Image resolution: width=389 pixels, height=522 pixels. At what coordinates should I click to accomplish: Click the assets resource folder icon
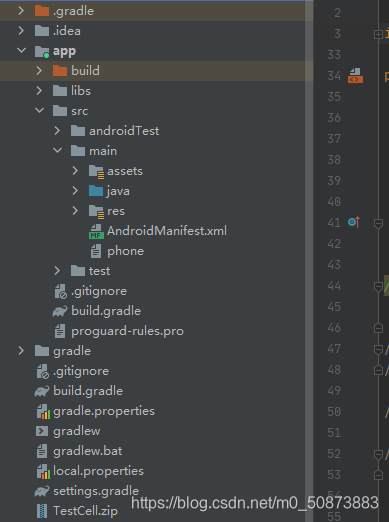point(96,172)
